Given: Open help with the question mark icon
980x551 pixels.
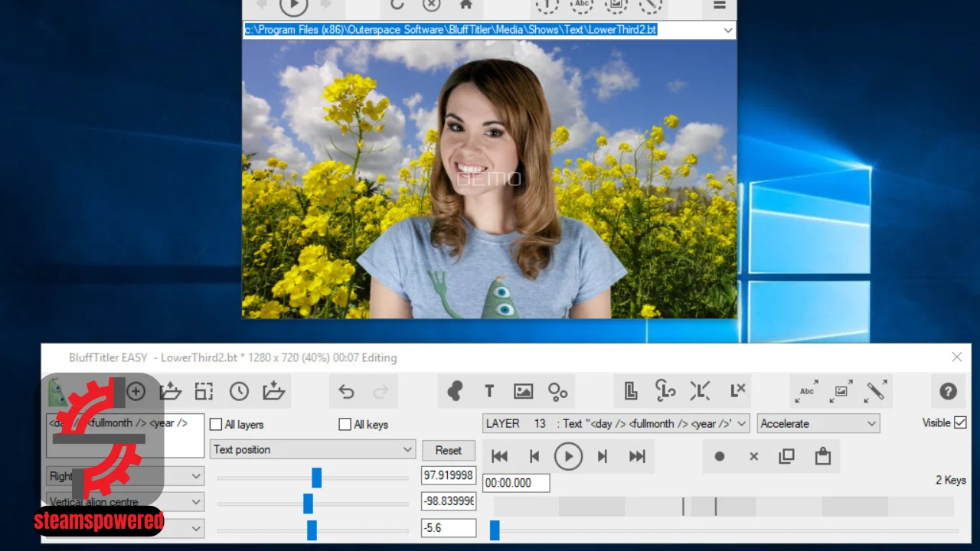Looking at the screenshot, I should pyautogui.click(x=948, y=392).
